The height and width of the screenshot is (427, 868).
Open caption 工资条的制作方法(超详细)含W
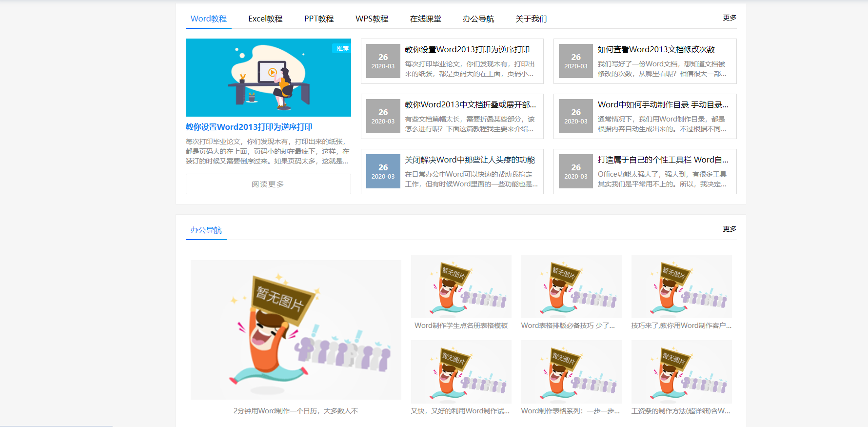point(681,411)
